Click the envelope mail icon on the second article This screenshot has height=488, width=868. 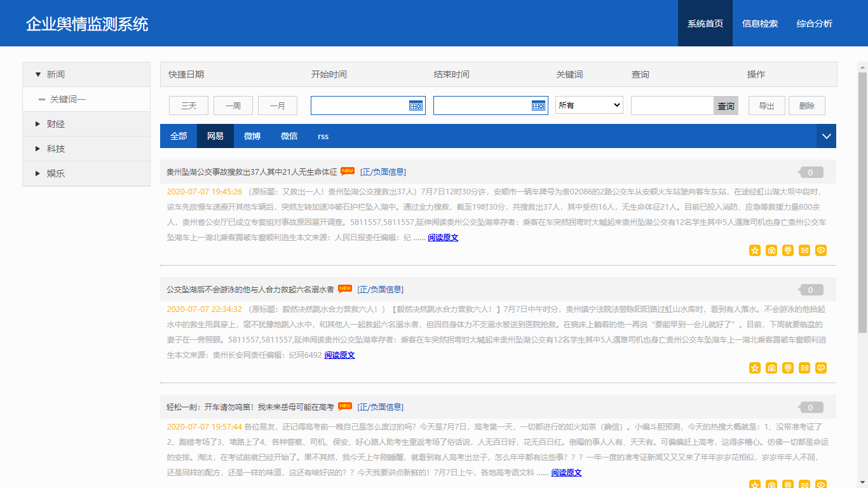(804, 368)
